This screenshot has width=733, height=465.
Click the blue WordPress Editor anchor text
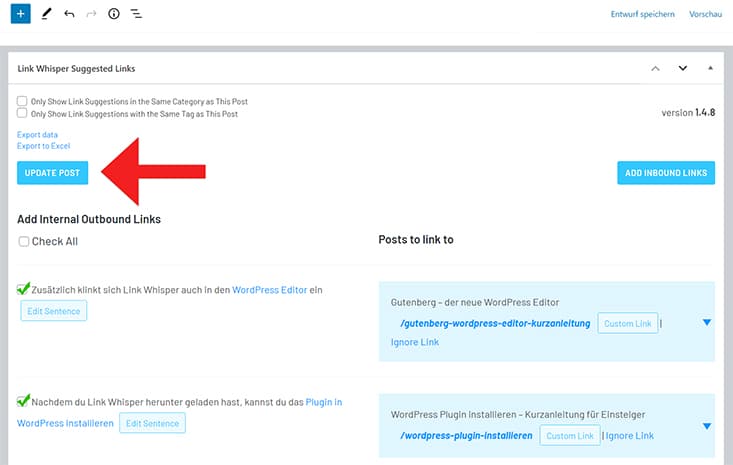pos(270,290)
